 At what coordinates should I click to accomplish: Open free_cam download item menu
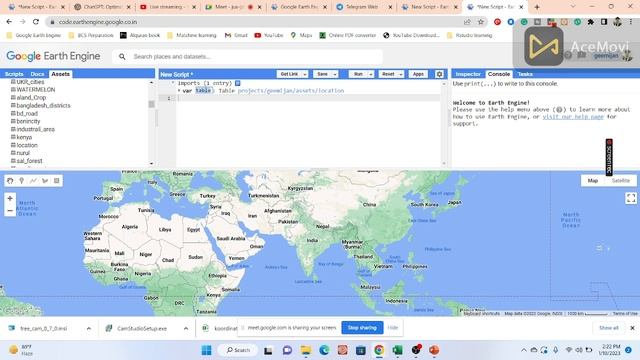click(x=89, y=328)
